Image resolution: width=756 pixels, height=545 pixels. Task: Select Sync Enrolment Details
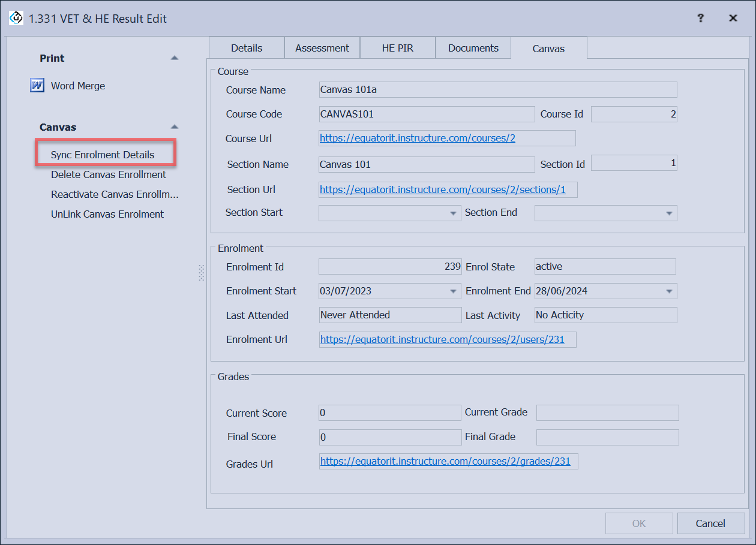[x=103, y=155]
